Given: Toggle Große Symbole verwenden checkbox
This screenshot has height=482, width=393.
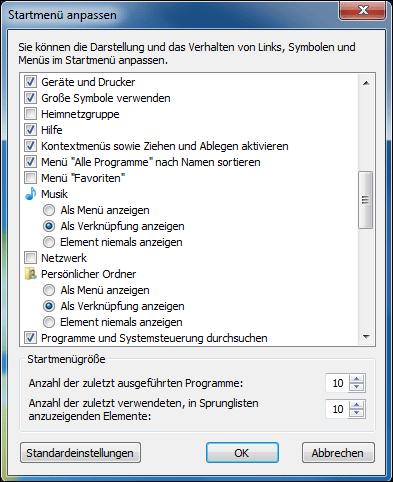Looking at the screenshot, I should [30, 98].
